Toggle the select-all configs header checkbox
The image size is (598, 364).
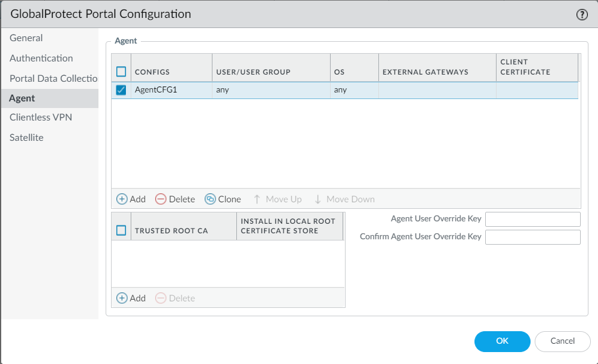[x=121, y=72]
